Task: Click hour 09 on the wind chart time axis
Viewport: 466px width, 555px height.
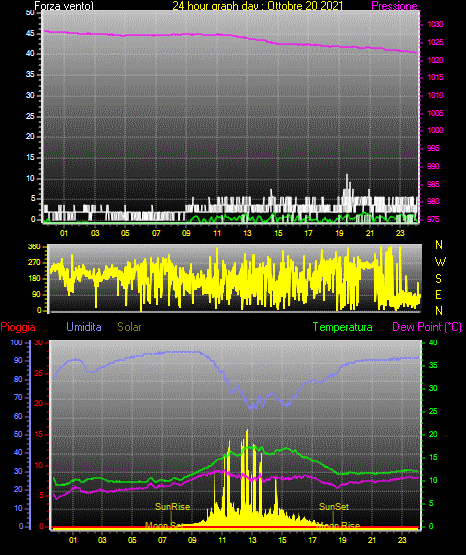Action: pos(186,233)
